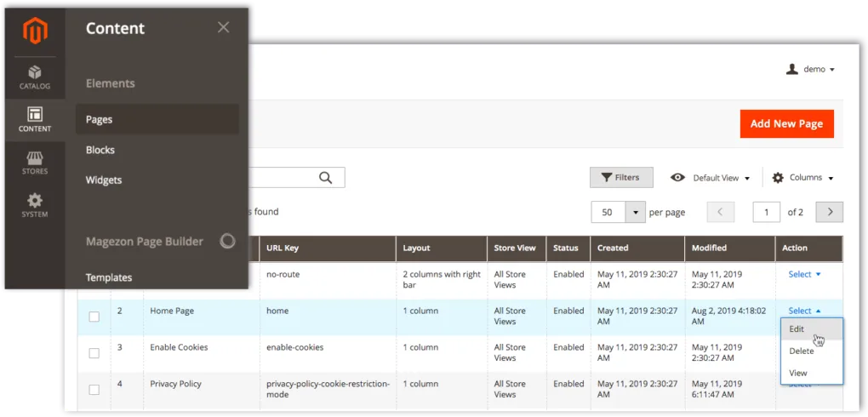Open the Stores sidebar icon
868x417 pixels.
pyautogui.click(x=35, y=163)
